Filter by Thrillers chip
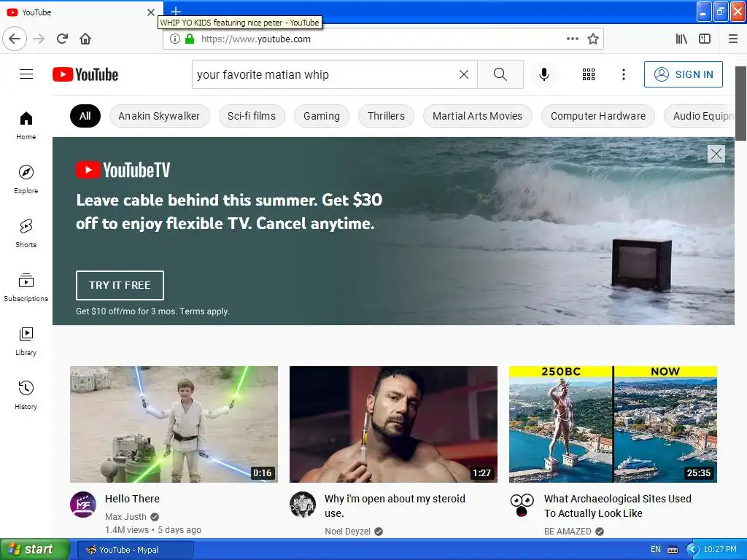This screenshot has width=747, height=560. pos(386,116)
